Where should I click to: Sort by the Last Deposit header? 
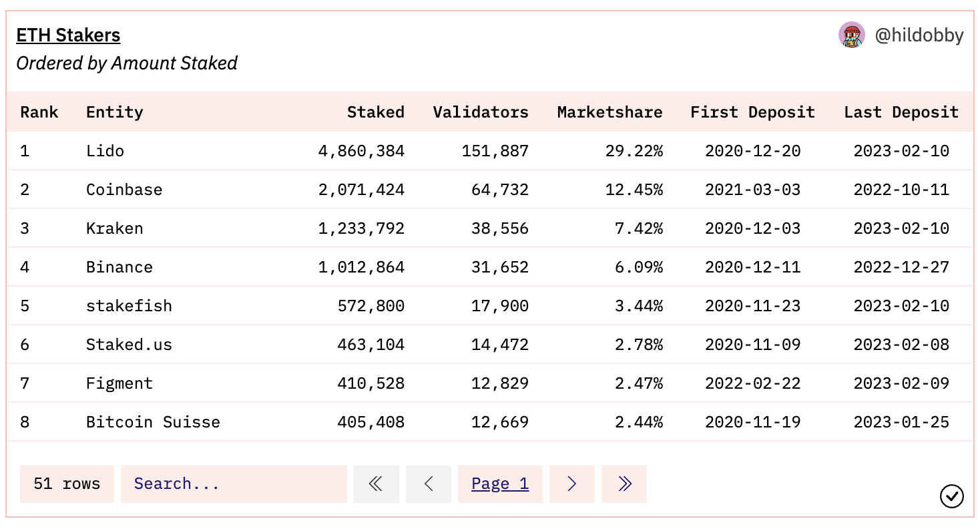[x=901, y=112]
